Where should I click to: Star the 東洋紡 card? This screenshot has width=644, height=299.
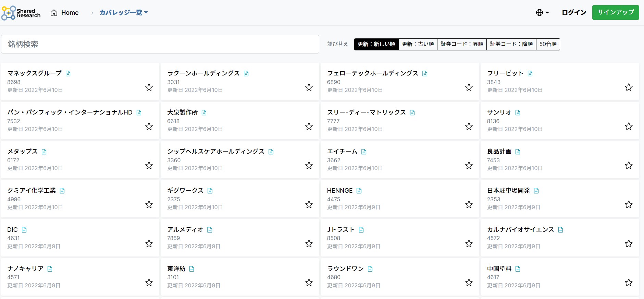pos(309,283)
